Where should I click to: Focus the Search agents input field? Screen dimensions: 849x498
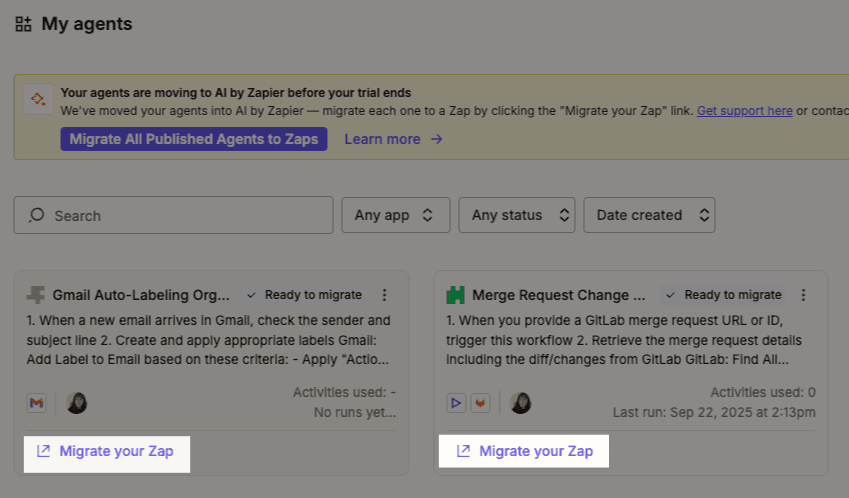pos(173,215)
